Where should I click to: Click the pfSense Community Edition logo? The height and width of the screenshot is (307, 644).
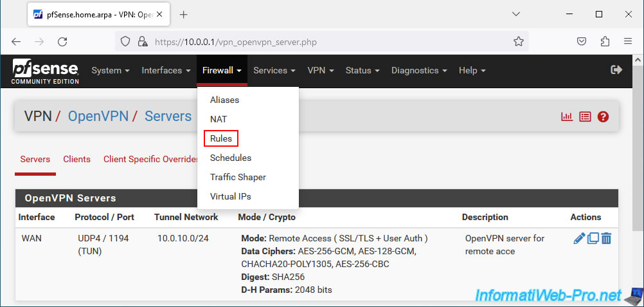click(45, 71)
